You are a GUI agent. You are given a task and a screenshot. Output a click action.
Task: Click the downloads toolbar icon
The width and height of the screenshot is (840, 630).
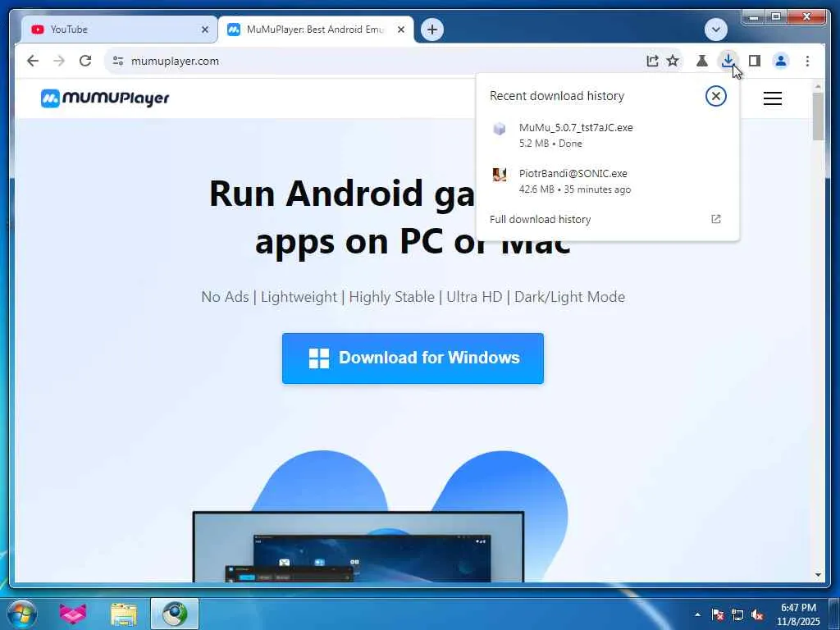728,61
